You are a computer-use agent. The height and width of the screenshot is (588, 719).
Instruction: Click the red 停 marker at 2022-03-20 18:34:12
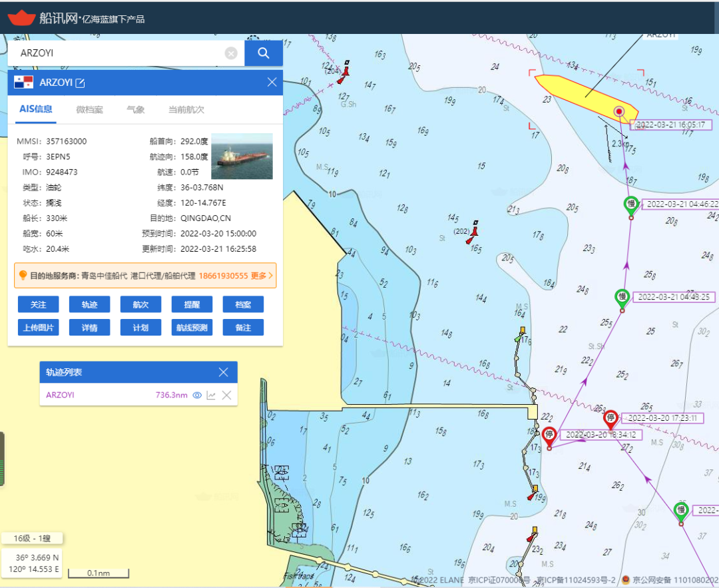tap(549, 436)
